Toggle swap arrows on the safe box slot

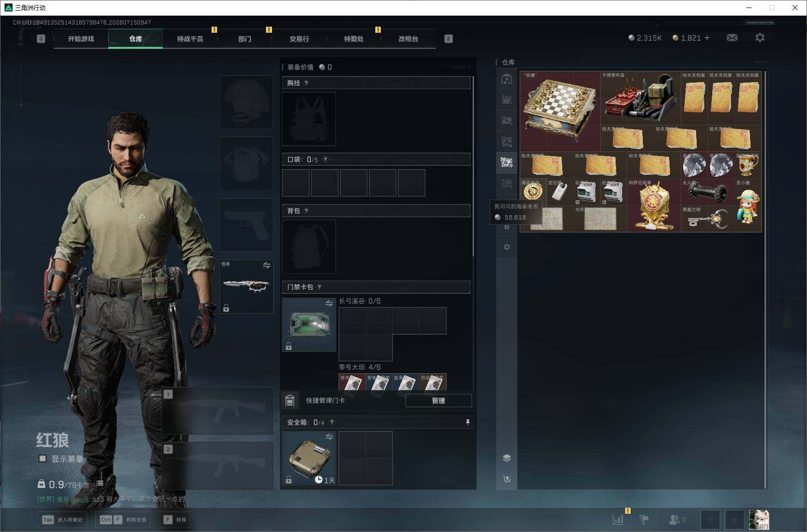329,437
